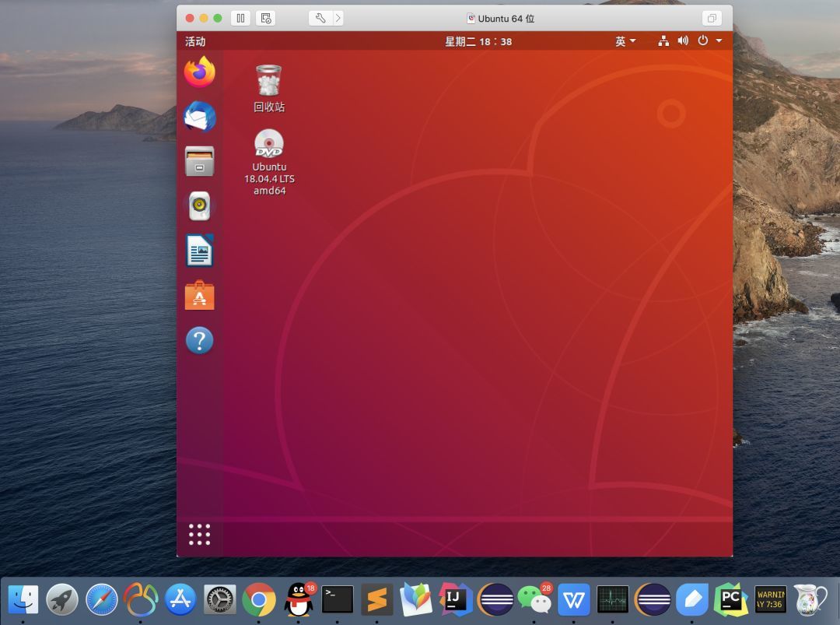
Task: Open the Files manager in the dock
Action: (x=199, y=162)
